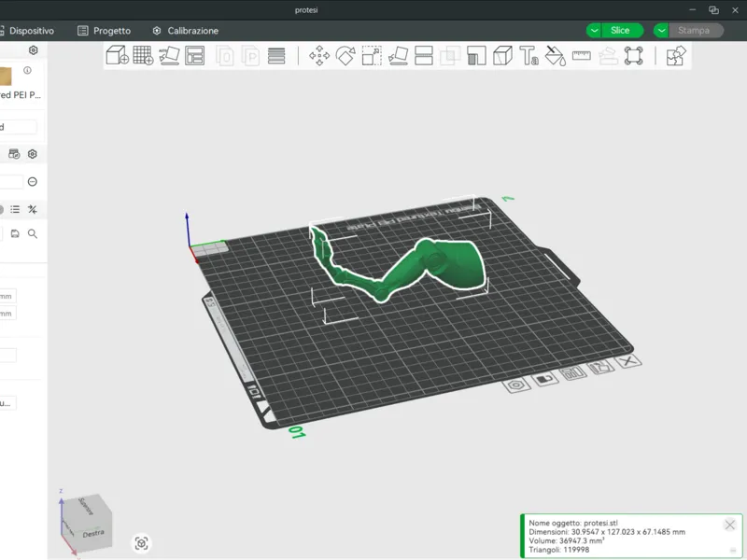Click the filament sync icon in sidebar

[x=14, y=154]
